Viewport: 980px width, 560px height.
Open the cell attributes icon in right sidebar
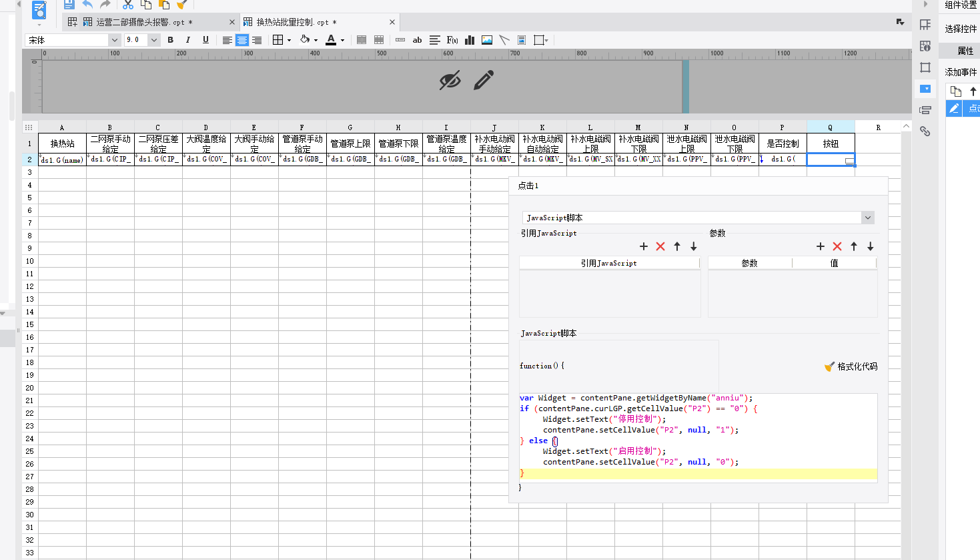[x=925, y=46]
